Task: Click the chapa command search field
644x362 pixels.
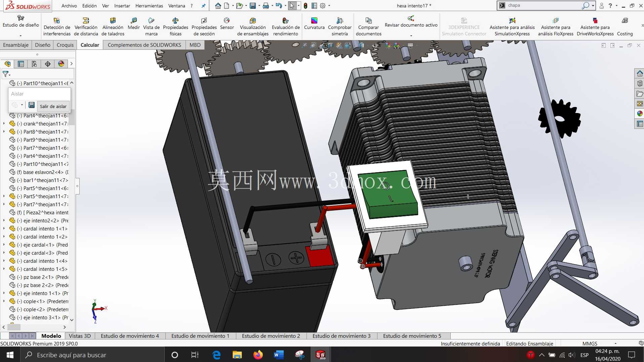Action: pos(543,5)
